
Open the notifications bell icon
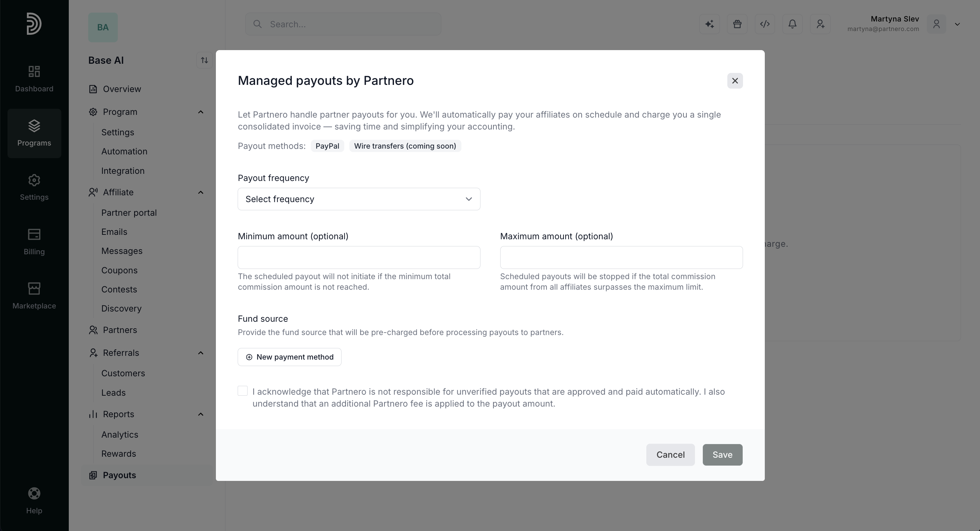[x=792, y=24]
